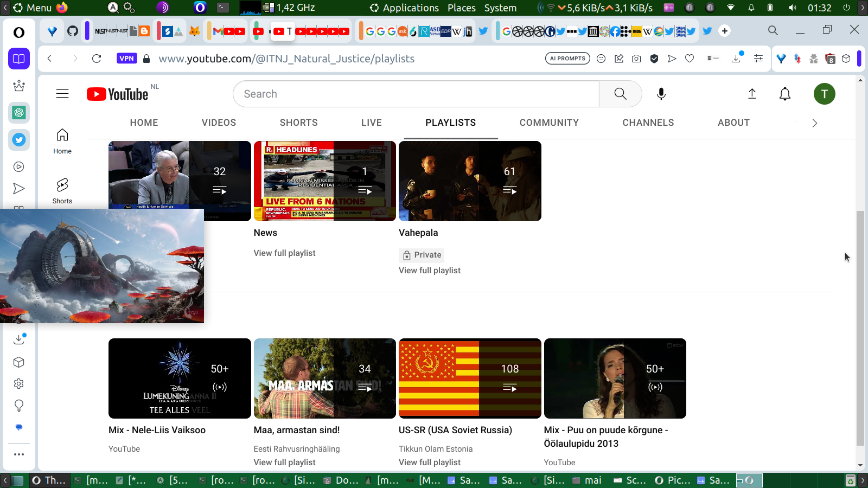Click the magnifier search button

620,94
